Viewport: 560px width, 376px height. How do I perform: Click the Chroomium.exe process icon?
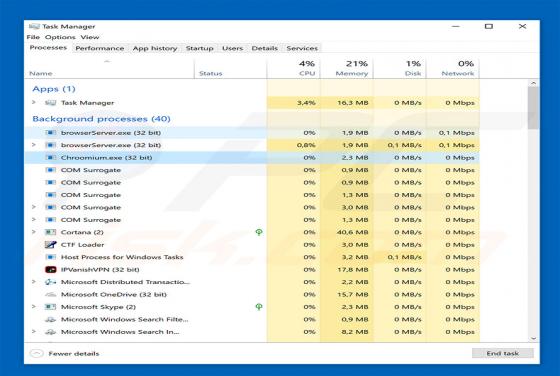pos(50,157)
